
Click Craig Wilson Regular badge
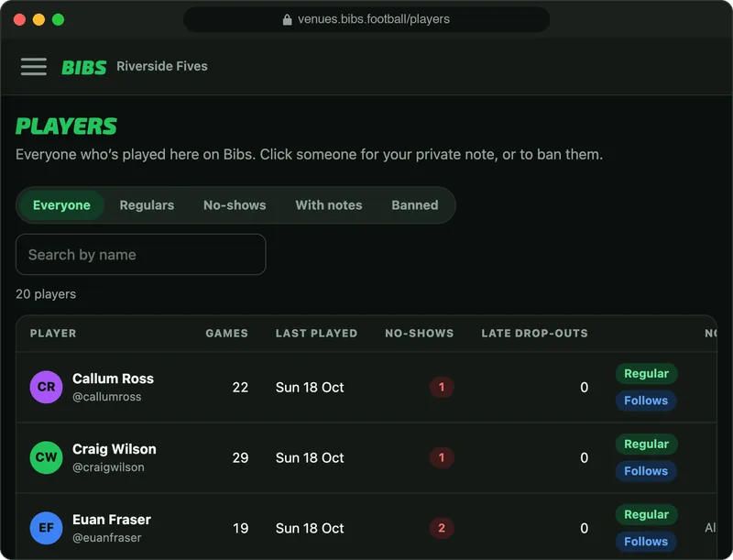point(647,445)
